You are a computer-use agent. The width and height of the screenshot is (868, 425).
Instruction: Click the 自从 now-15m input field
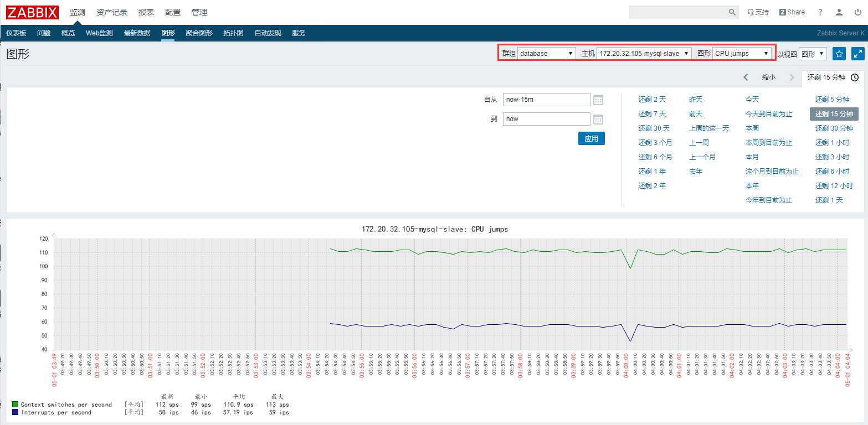(x=547, y=100)
